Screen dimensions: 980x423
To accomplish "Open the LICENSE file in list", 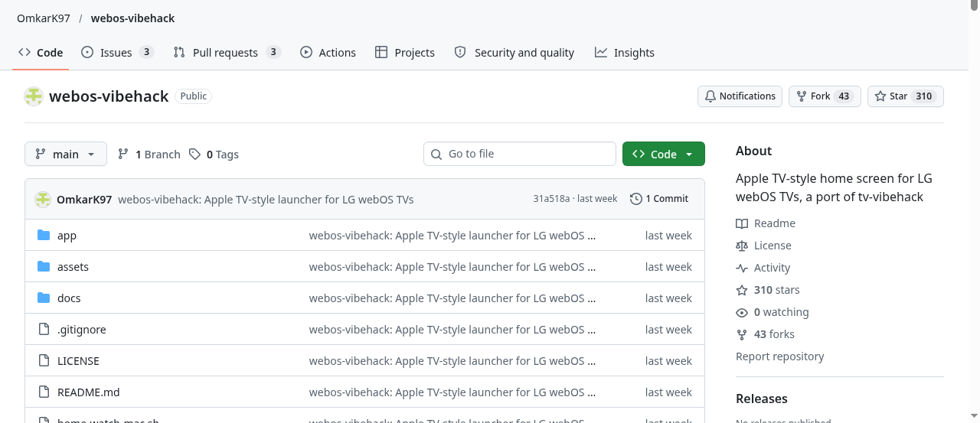I will click(78, 361).
